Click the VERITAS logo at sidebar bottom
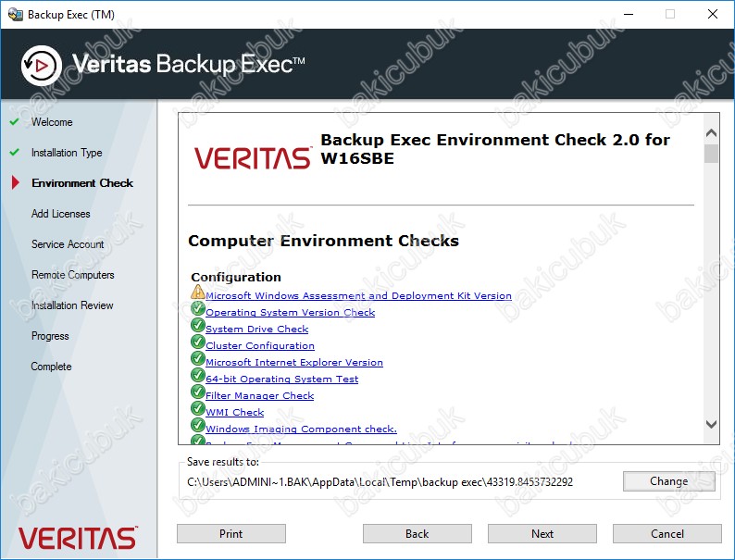The width and height of the screenshot is (735, 560). click(x=78, y=538)
